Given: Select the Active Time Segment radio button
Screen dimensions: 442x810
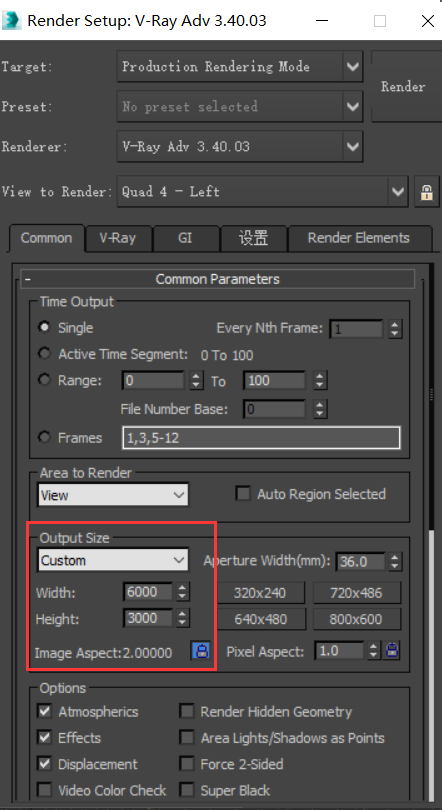Looking at the screenshot, I should [45, 354].
